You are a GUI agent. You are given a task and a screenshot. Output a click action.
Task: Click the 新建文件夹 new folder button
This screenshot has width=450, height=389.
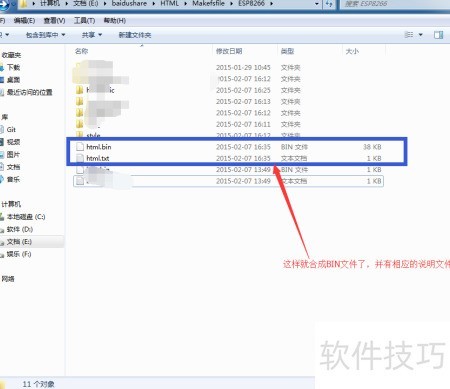click(x=135, y=35)
